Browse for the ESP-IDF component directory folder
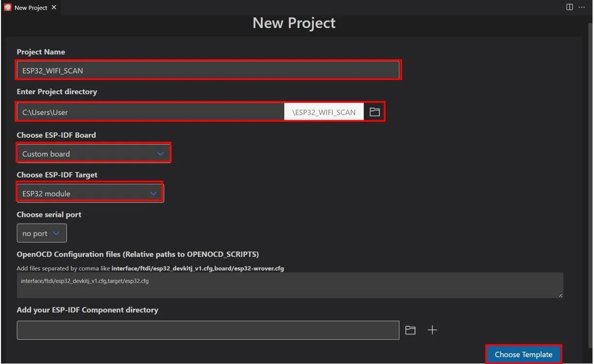The width and height of the screenshot is (594, 364). tap(410, 330)
